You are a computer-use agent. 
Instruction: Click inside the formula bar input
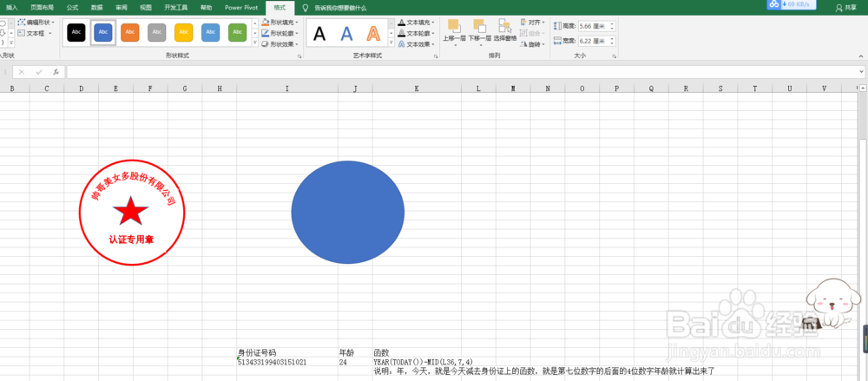462,72
